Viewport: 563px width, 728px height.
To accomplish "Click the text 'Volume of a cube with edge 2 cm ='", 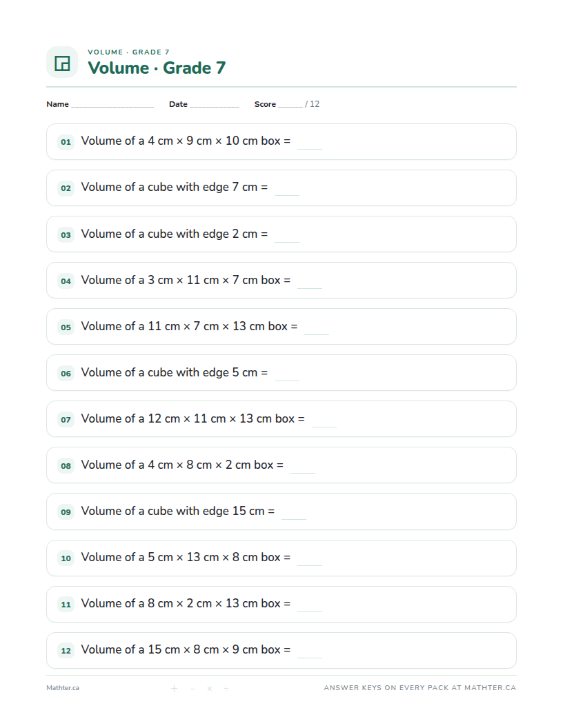I will [174, 234].
